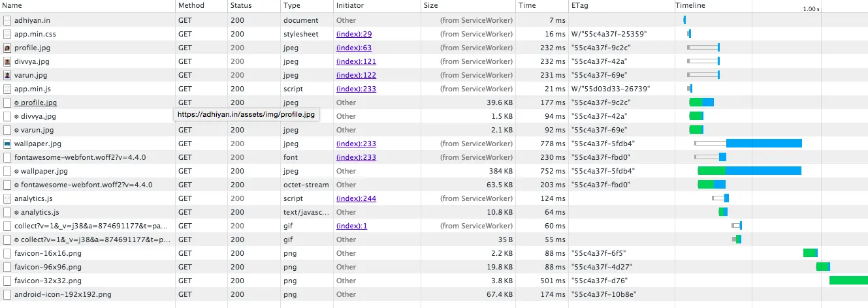Click the Time column header
868x308 pixels.
526,5
